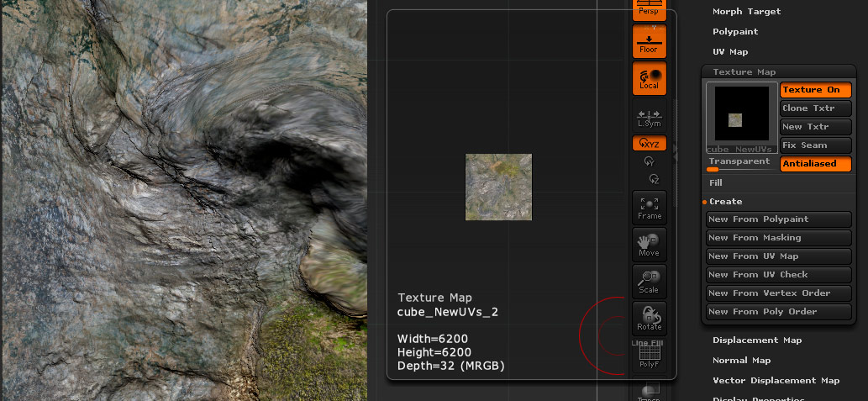Expand the Normal Map section
Viewport: 868px width, 401px height.
(741, 361)
